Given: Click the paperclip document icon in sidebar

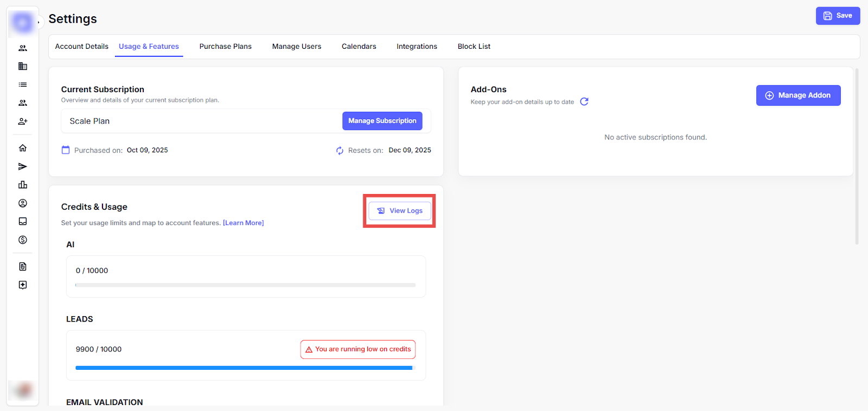Looking at the screenshot, I should [23, 266].
